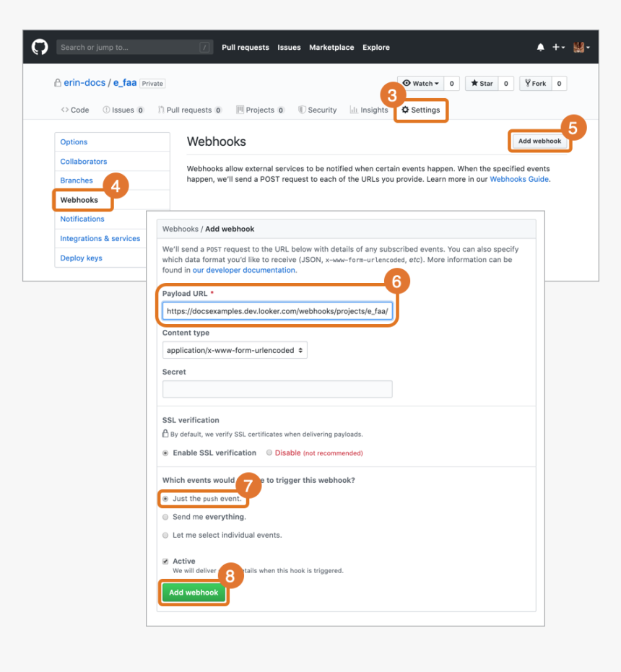The width and height of the screenshot is (621, 672).
Task: Open the notifications bell
Action: tap(540, 48)
